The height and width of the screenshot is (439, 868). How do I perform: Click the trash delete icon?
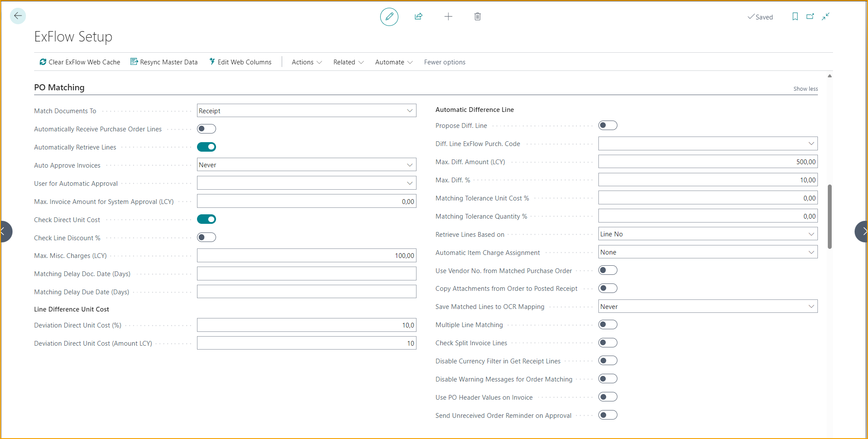coord(477,16)
